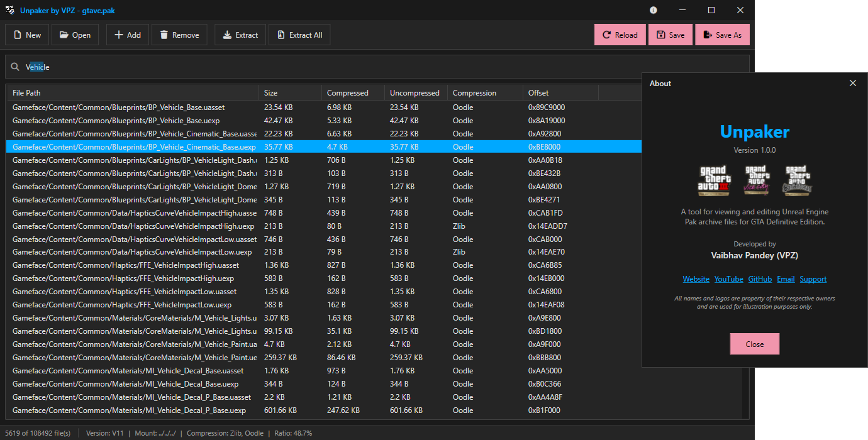Close the About dialog with Close button
Viewport: 868px width, 440px height.
point(754,344)
